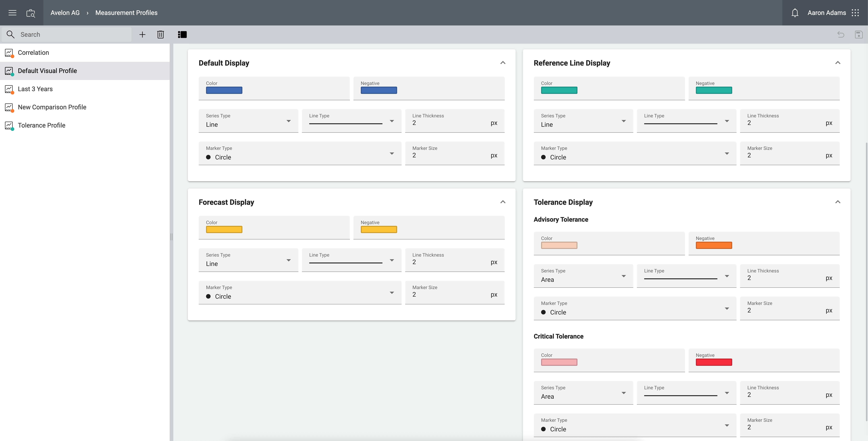Navigate to Avelon AG breadcrumb
Viewport: 868px width, 441px height.
point(65,13)
